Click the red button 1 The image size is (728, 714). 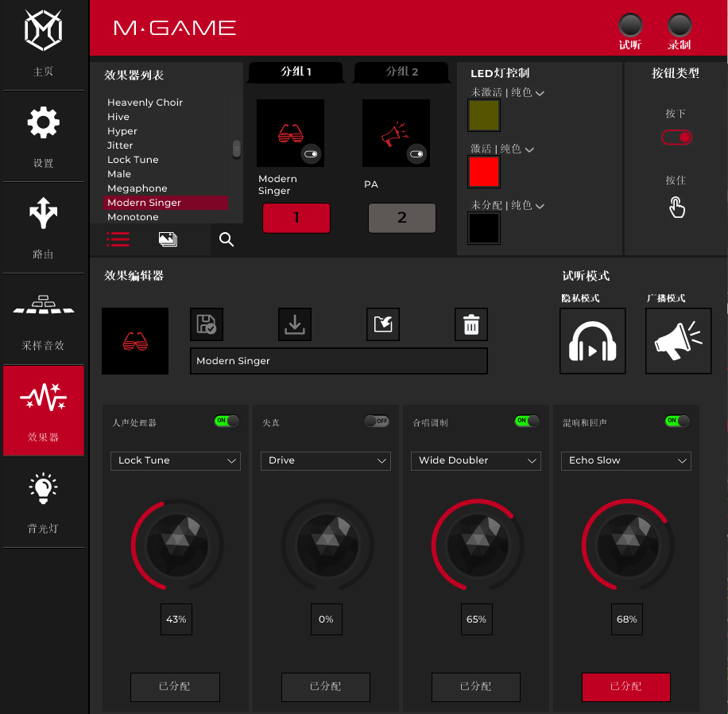(x=296, y=218)
